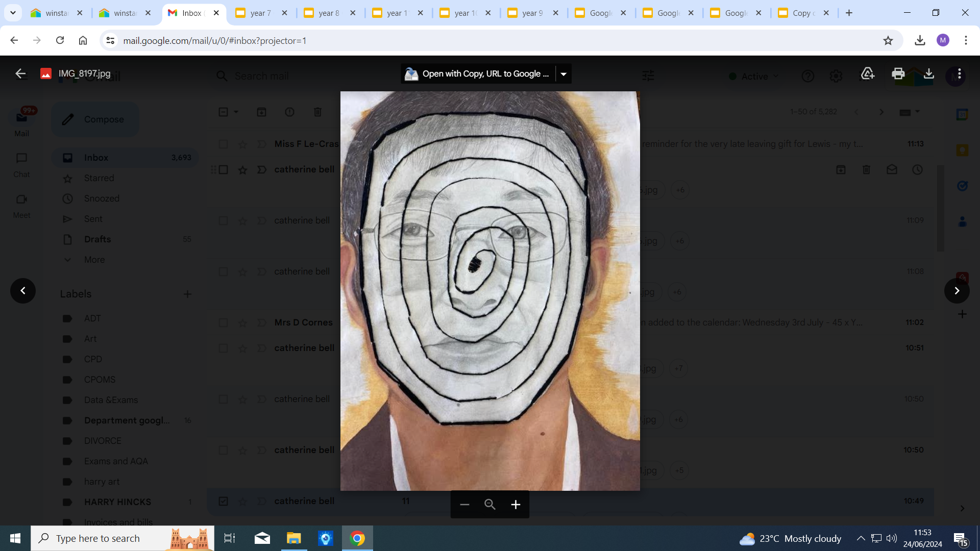Open the Meet section in the sidebar
The image size is (980, 551).
pyautogui.click(x=21, y=206)
